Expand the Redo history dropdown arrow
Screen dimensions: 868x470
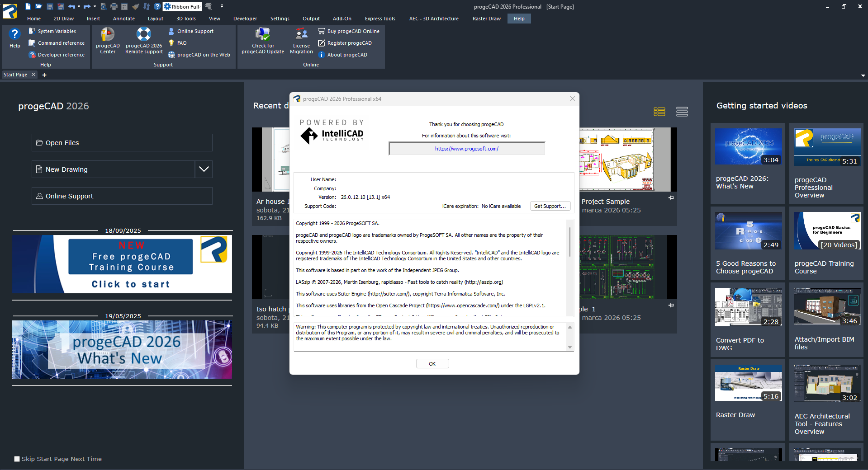point(95,6)
